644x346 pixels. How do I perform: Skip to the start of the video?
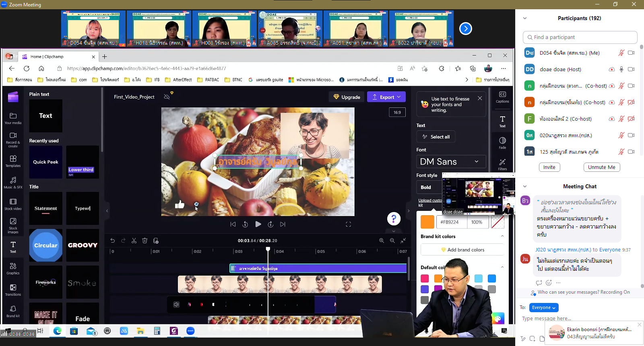tap(233, 224)
